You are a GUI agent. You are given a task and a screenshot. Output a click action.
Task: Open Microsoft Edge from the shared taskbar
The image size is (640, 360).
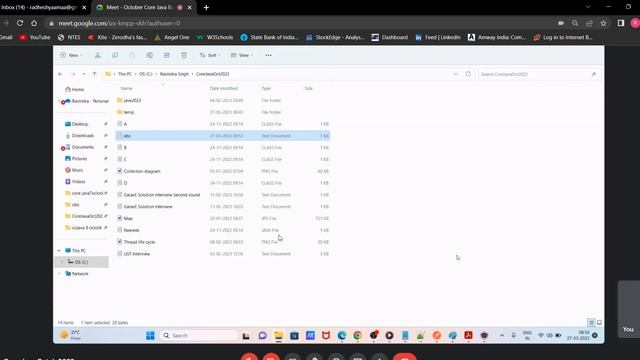[x=342, y=336]
